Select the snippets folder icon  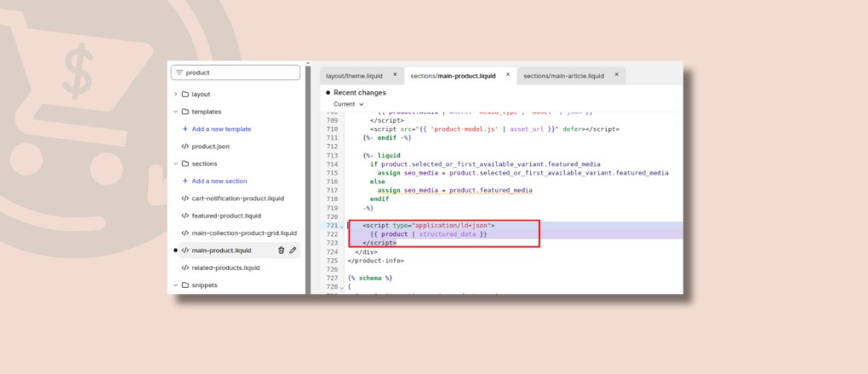[x=186, y=285]
